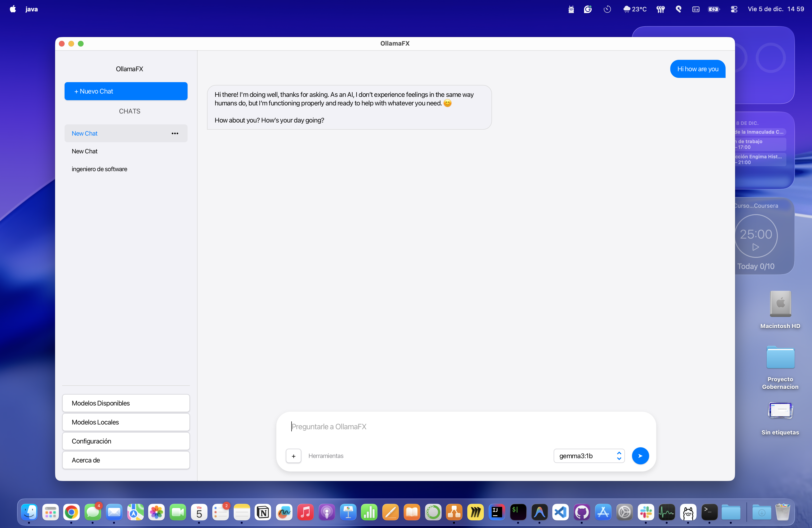Viewport: 812px width, 528px height.
Task: Open Slack from the Dock
Action: pos(646,512)
